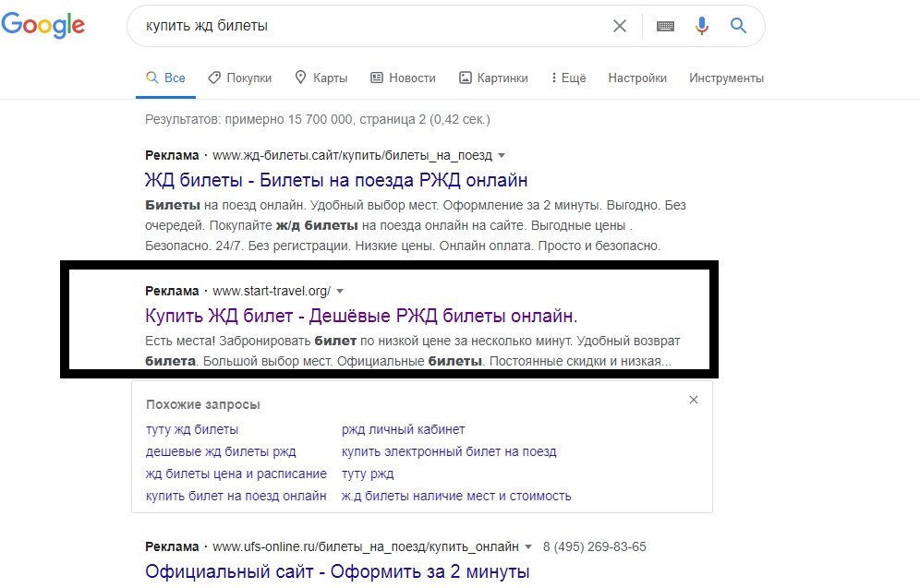Image resolution: width=920 pixels, height=588 pixels.
Task: Open the Google logo homepage
Action: [x=42, y=25]
